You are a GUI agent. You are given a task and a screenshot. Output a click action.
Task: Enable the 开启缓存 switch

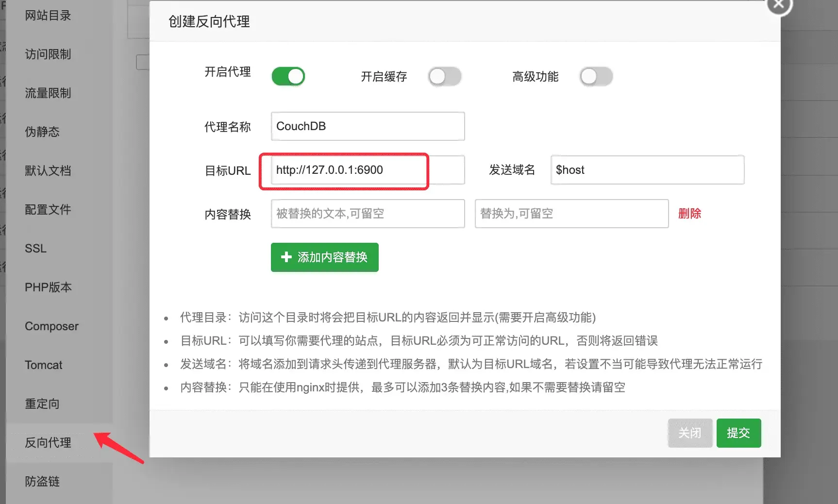tap(445, 76)
